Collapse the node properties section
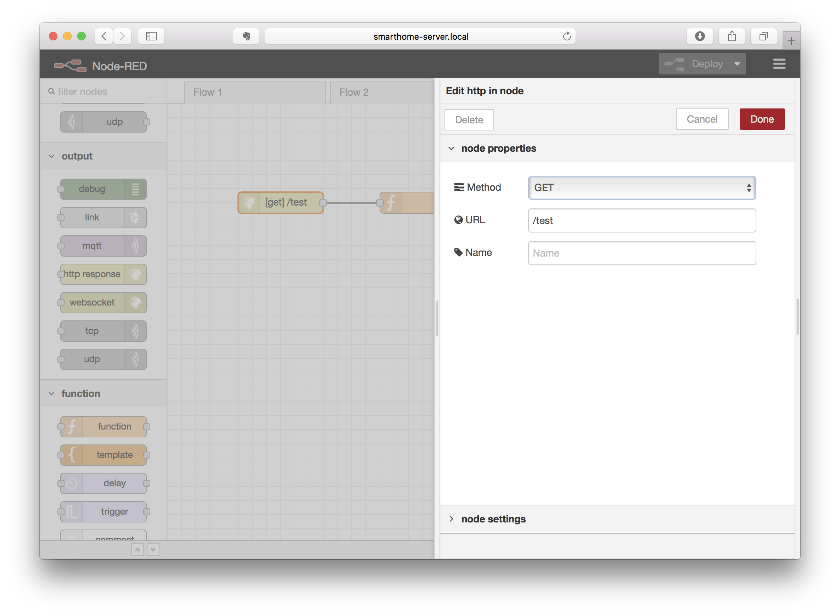 point(452,148)
